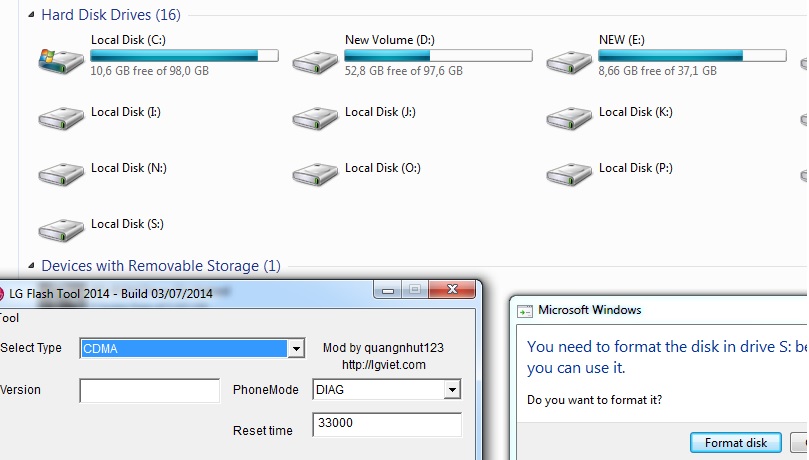Click the label Local Disk (S:)
809x460 pixels.
[127, 224]
